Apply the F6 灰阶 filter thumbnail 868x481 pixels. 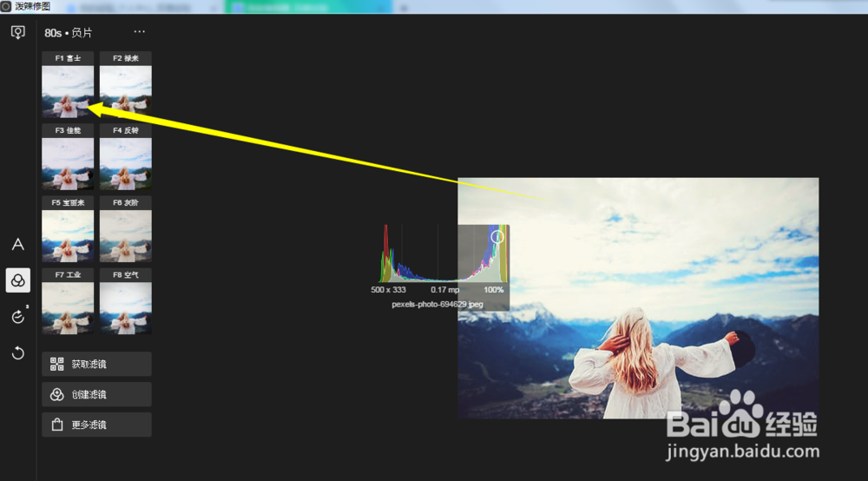126,229
